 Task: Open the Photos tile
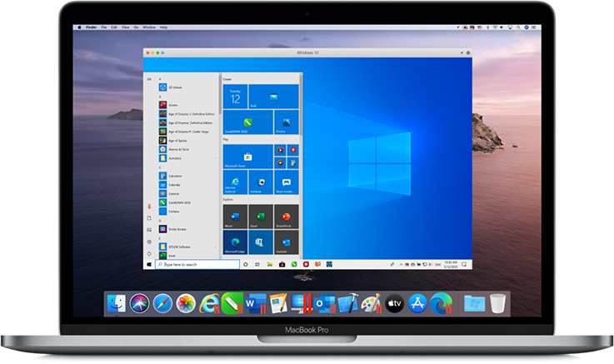click(287, 122)
